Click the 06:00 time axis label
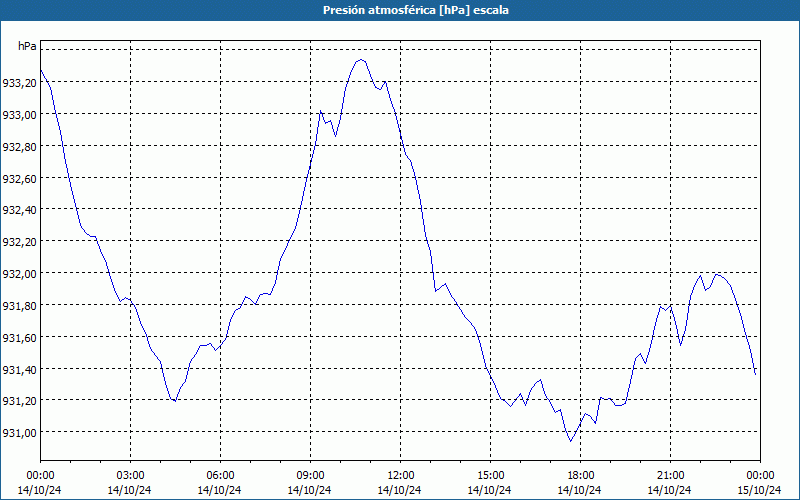 [220, 476]
